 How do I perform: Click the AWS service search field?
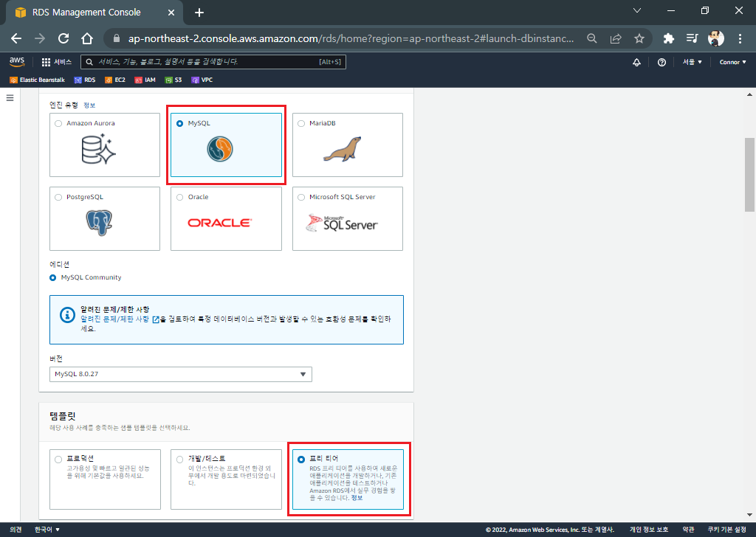[213, 62]
